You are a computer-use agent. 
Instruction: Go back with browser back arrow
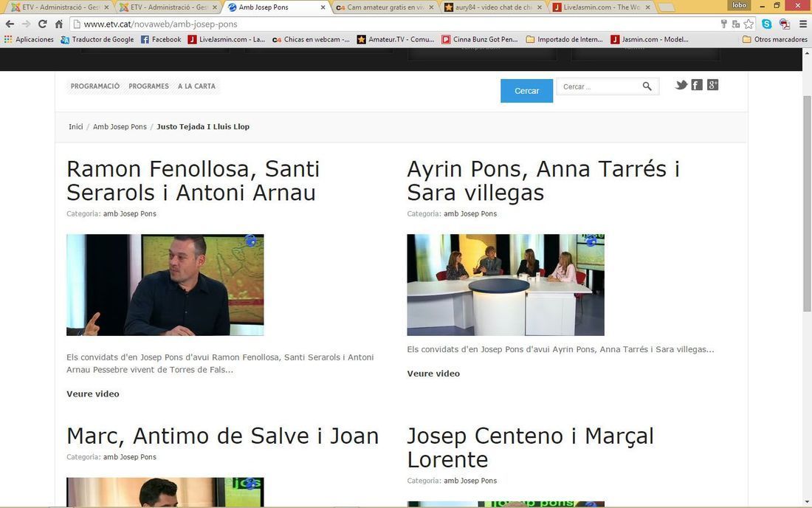10,24
